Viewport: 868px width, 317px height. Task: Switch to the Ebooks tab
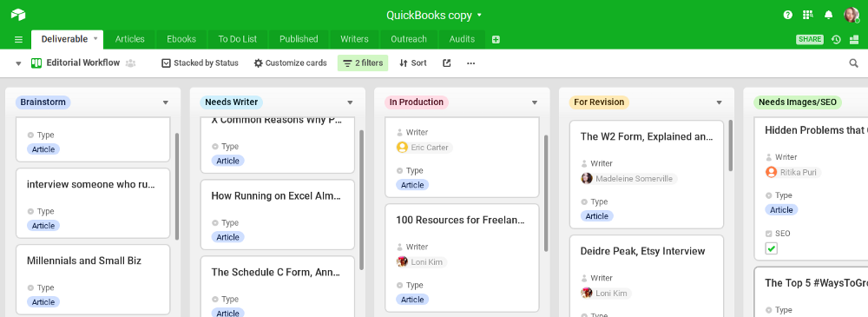181,39
